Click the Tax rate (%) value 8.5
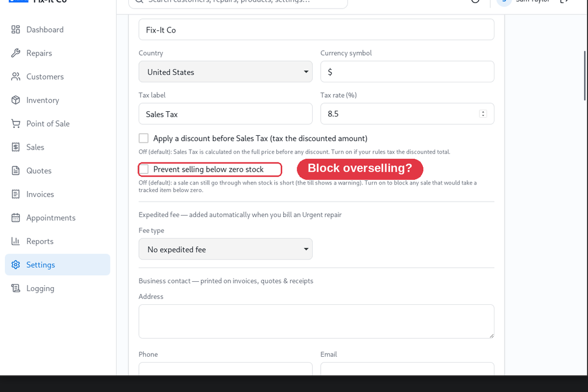This screenshot has width=588, height=392. pyautogui.click(x=333, y=114)
